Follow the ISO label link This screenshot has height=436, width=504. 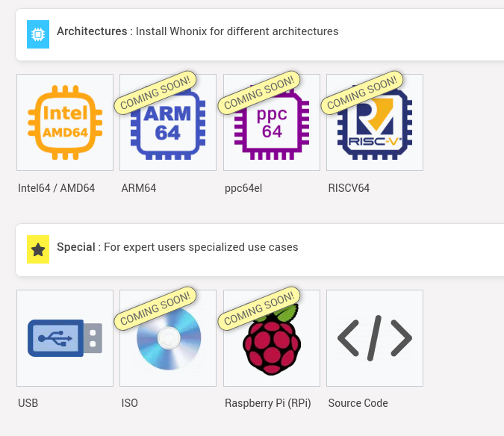tap(129, 403)
